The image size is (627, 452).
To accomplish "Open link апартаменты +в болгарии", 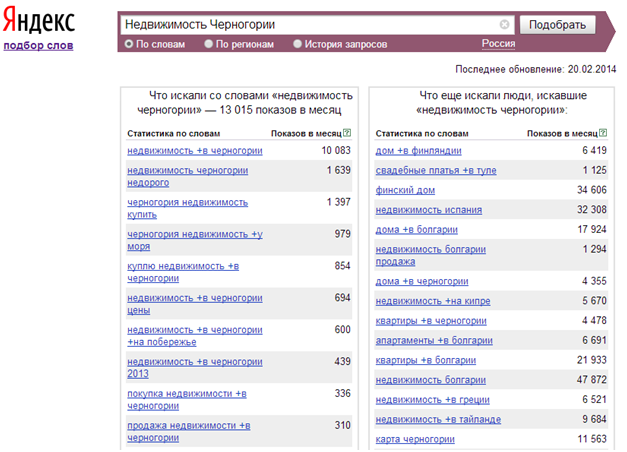I will 434,340.
